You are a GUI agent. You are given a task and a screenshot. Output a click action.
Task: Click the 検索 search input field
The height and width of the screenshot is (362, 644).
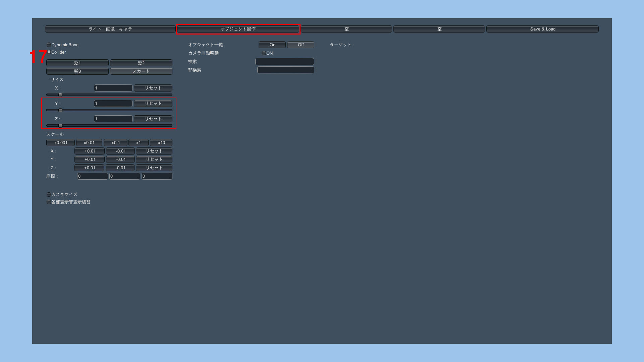(284, 62)
